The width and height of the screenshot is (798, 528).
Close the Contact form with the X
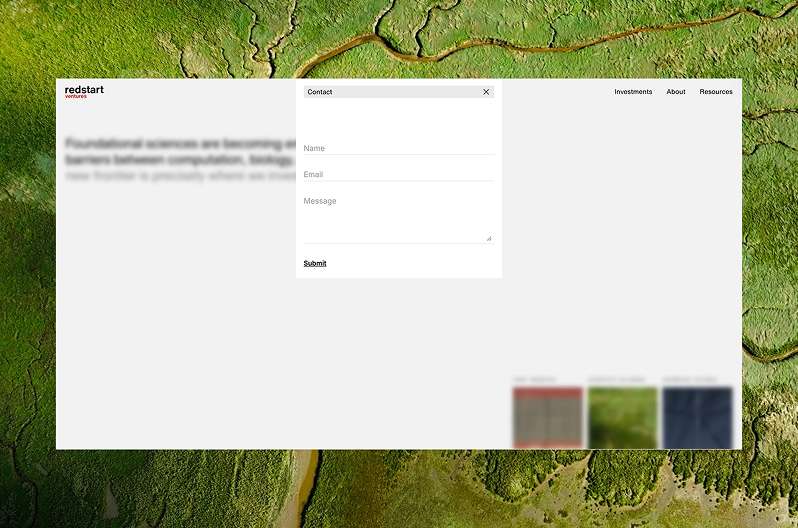486,92
